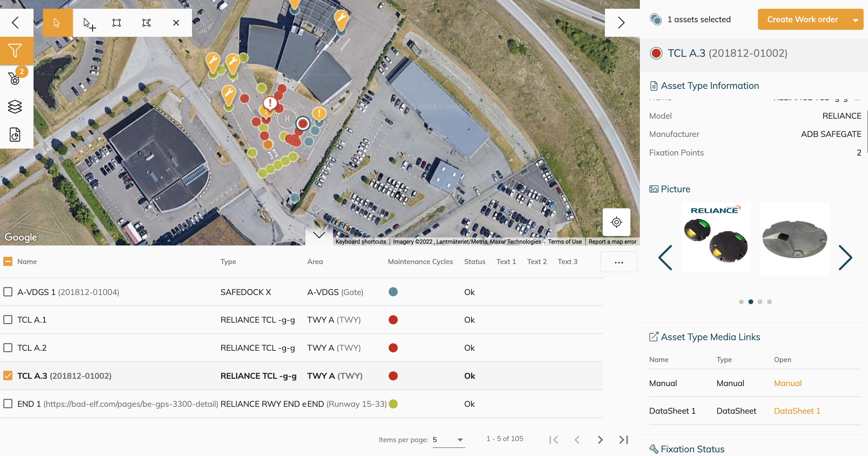Open the filter funnel panel
The height and width of the screenshot is (456, 868).
(15, 51)
